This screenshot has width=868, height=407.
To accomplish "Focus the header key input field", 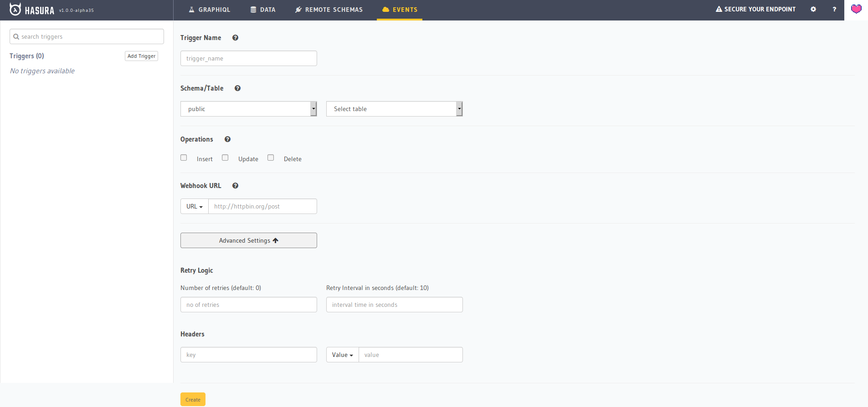I will (x=249, y=355).
